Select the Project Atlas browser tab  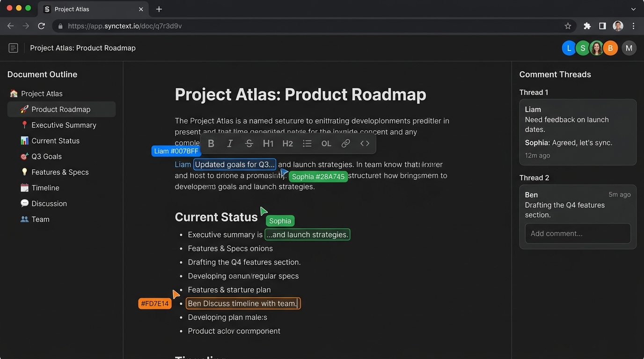pyautogui.click(x=94, y=9)
